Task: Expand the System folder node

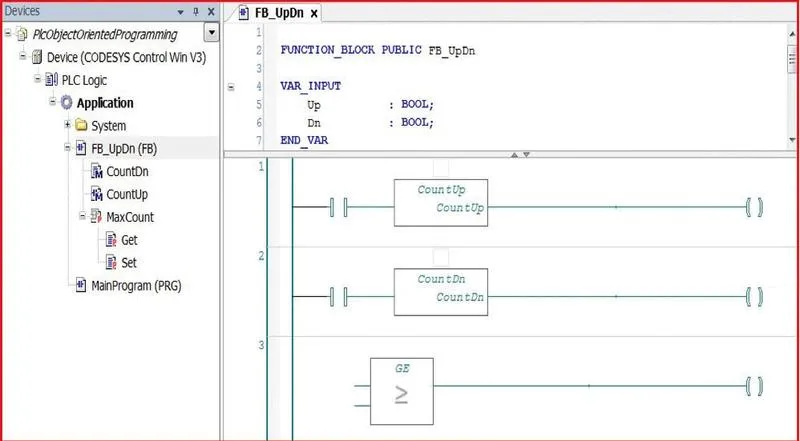Action: (x=67, y=126)
